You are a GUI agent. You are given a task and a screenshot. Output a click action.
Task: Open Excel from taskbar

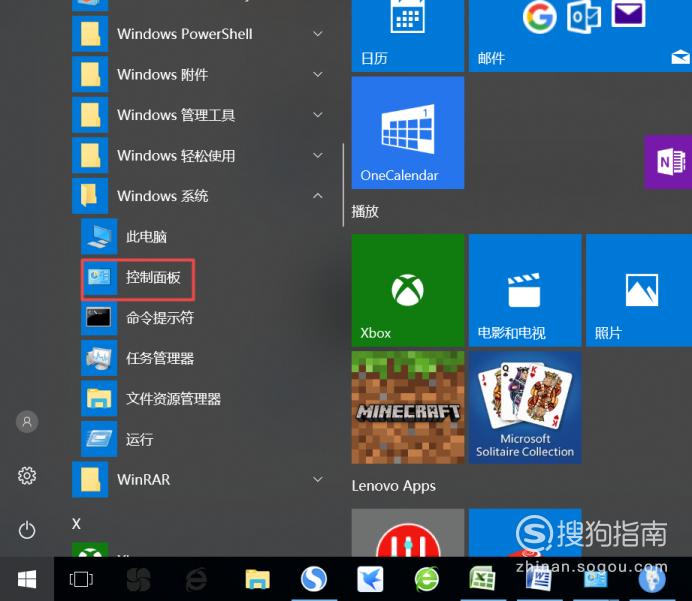click(482, 578)
